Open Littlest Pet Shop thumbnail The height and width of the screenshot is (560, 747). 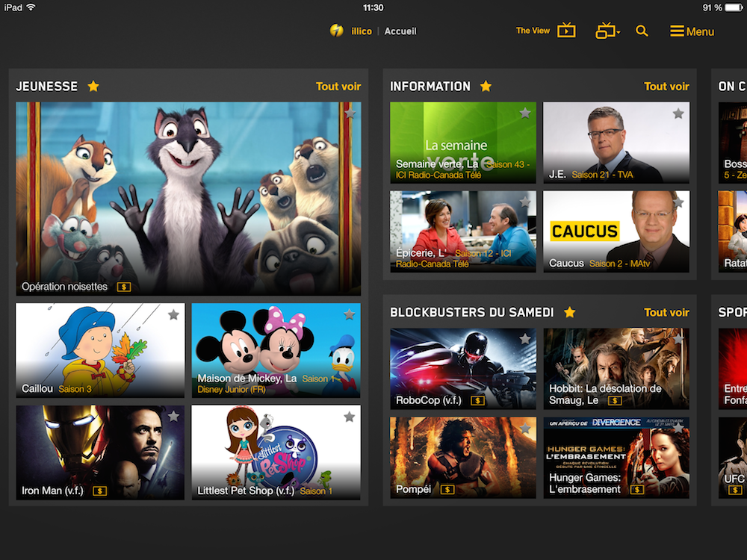pos(276,452)
